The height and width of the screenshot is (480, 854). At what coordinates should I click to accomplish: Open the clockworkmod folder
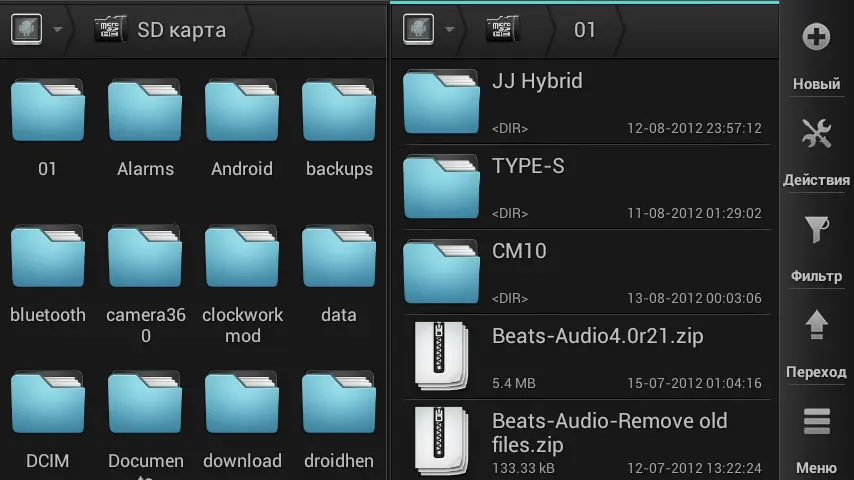coord(242,258)
